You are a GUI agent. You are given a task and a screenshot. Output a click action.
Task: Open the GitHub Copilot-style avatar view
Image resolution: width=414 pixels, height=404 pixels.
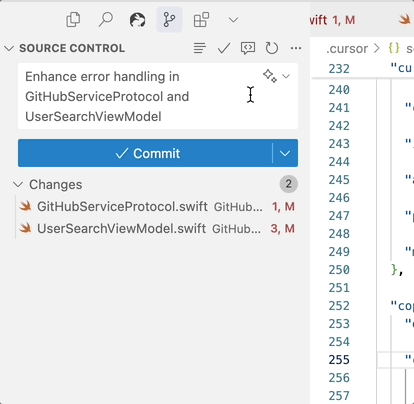[x=137, y=20]
